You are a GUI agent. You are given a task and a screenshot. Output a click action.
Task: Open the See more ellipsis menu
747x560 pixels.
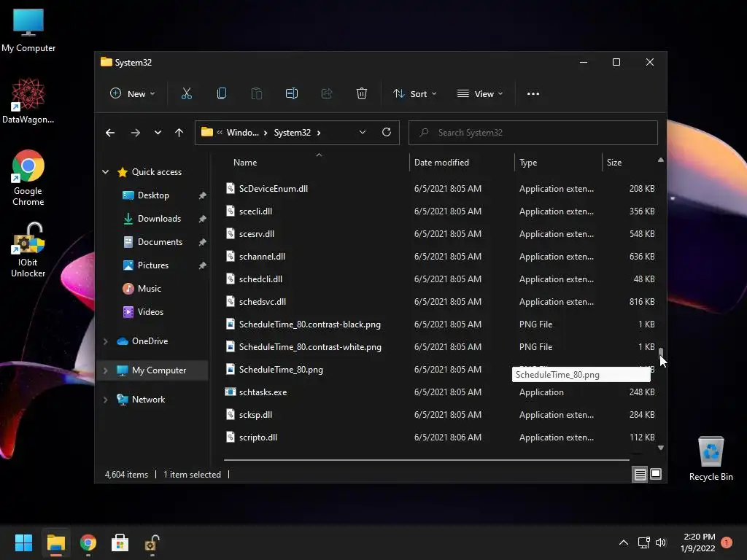[x=533, y=94]
